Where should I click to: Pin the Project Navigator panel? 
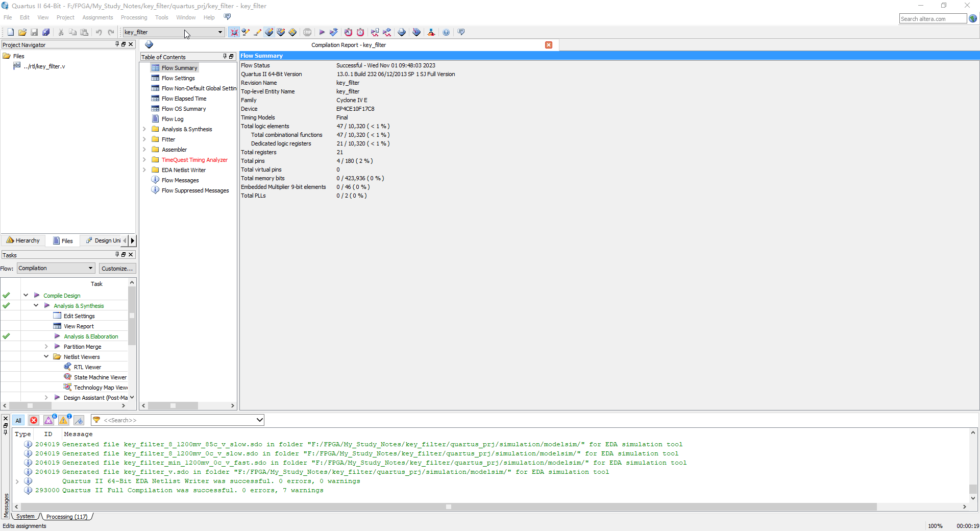tap(117, 44)
